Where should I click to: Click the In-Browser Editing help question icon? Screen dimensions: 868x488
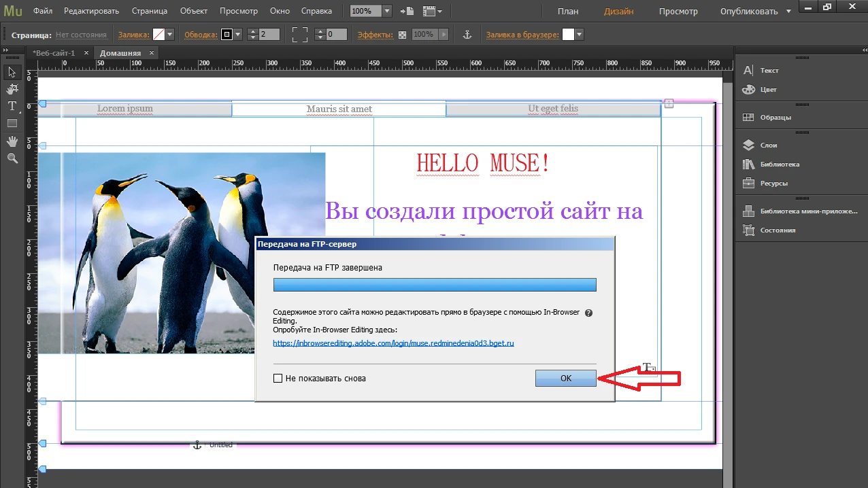(588, 313)
